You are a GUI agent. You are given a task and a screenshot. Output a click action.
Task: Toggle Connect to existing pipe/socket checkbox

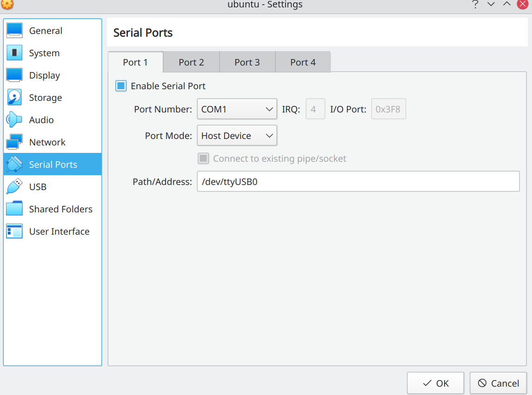pos(203,158)
